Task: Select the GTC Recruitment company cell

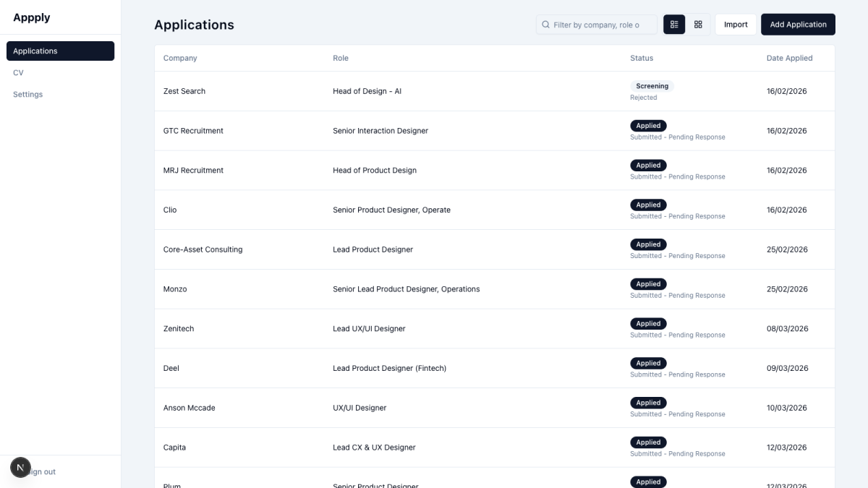Action: pos(193,131)
